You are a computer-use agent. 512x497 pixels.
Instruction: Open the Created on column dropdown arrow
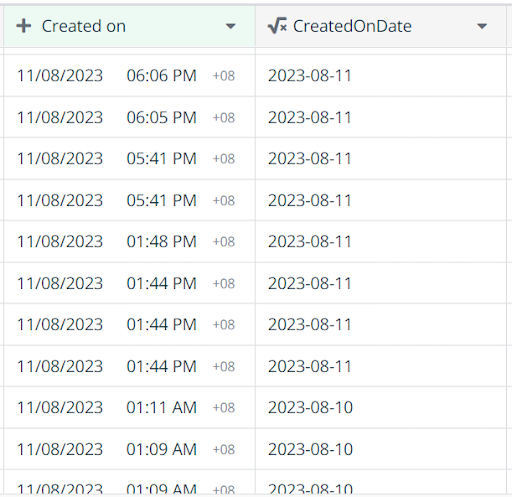coord(230,26)
